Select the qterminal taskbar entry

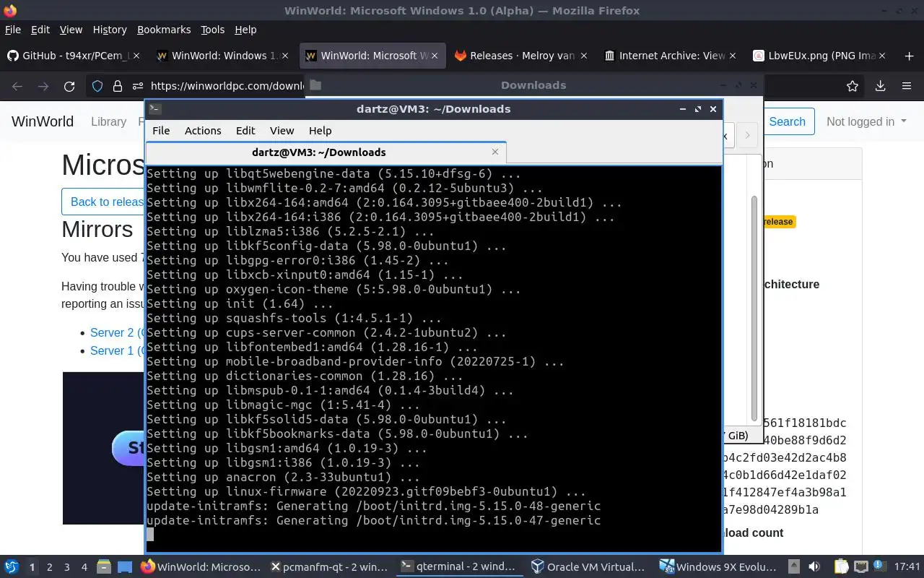[459, 567]
